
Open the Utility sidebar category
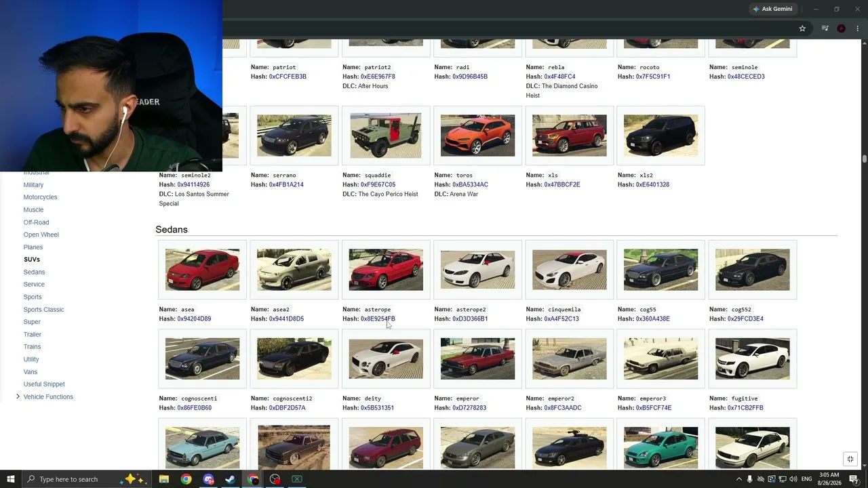tap(31, 359)
